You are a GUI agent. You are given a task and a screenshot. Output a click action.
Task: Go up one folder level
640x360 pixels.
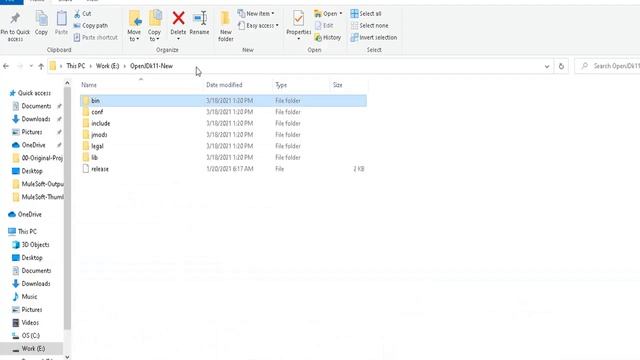point(41,66)
